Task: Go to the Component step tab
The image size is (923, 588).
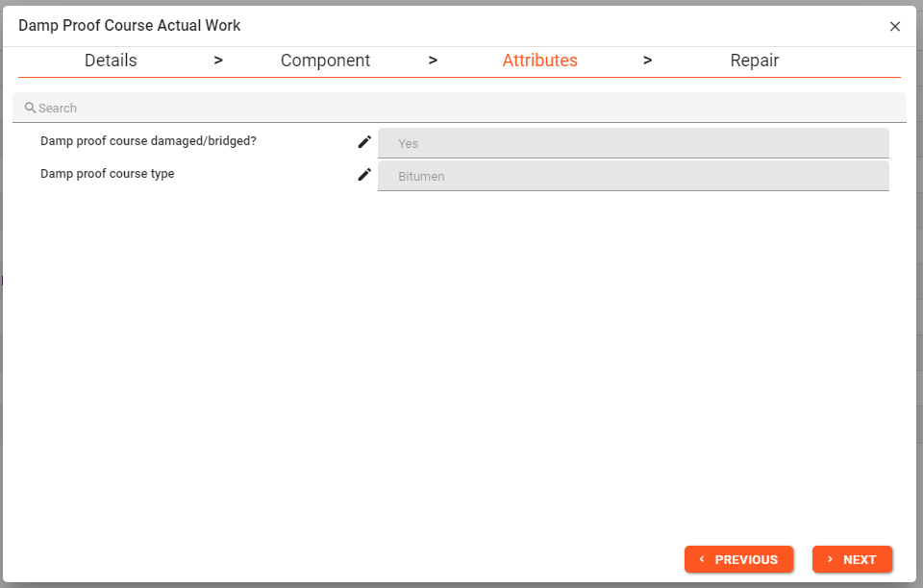Action: 325,61
